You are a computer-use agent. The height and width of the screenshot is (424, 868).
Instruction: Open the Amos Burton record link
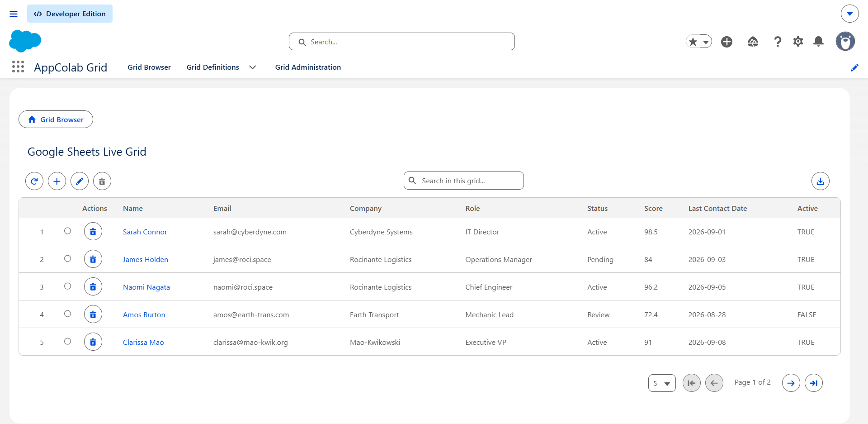point(144,314)
